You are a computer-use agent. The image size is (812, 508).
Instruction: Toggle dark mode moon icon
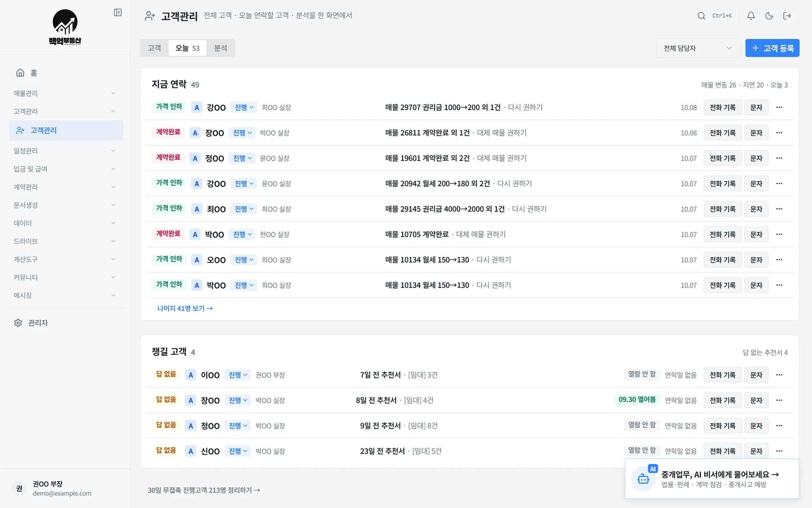[x=769, y=16]
